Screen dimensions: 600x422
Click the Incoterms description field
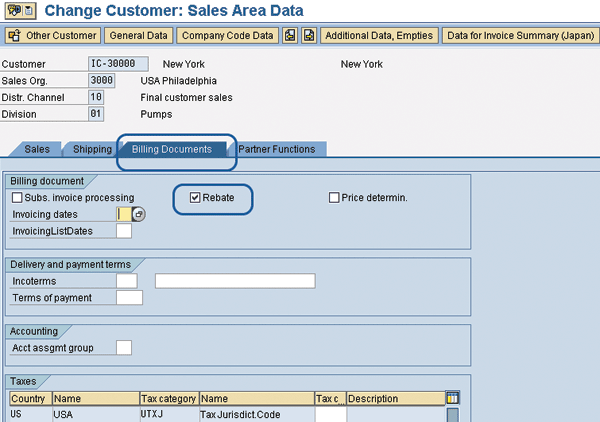[x=235, y=281]
